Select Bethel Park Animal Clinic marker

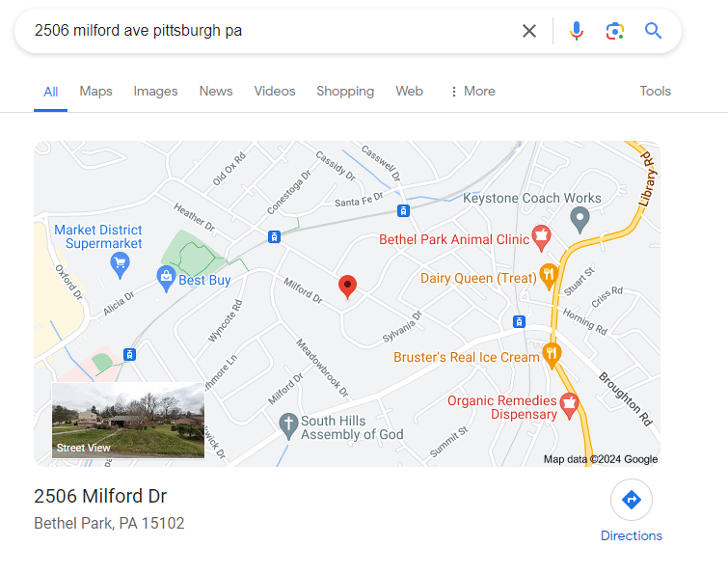coord(541,237)
